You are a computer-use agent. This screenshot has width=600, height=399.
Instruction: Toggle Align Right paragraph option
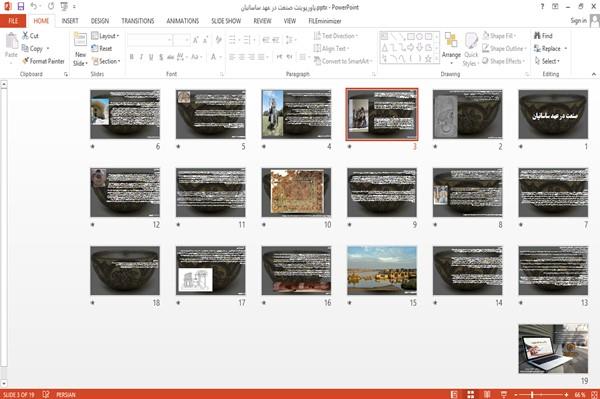click(x=251, y=57)
